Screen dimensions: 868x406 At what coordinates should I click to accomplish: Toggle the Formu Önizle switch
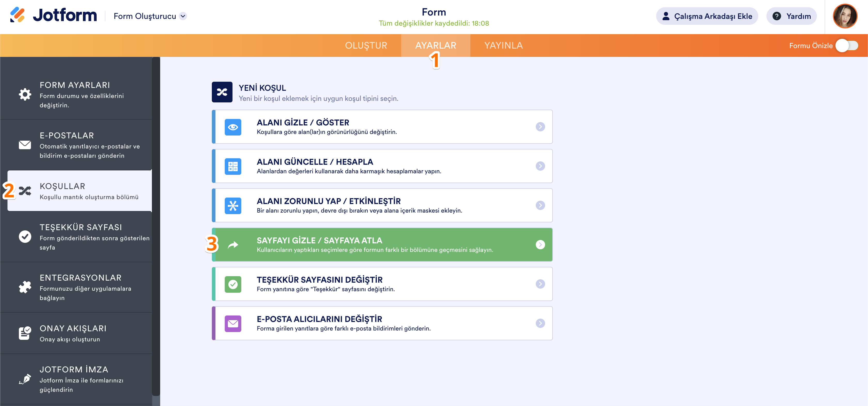tap(847, 46)
